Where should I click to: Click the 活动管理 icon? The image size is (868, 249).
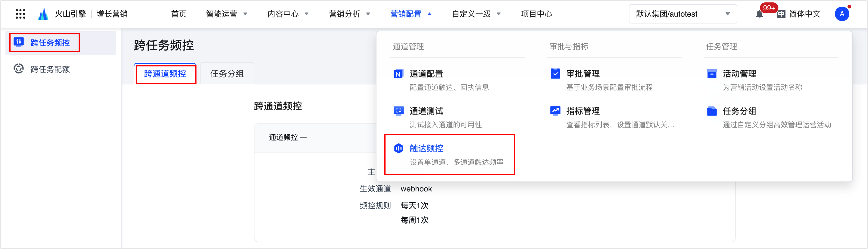[712, 74]
